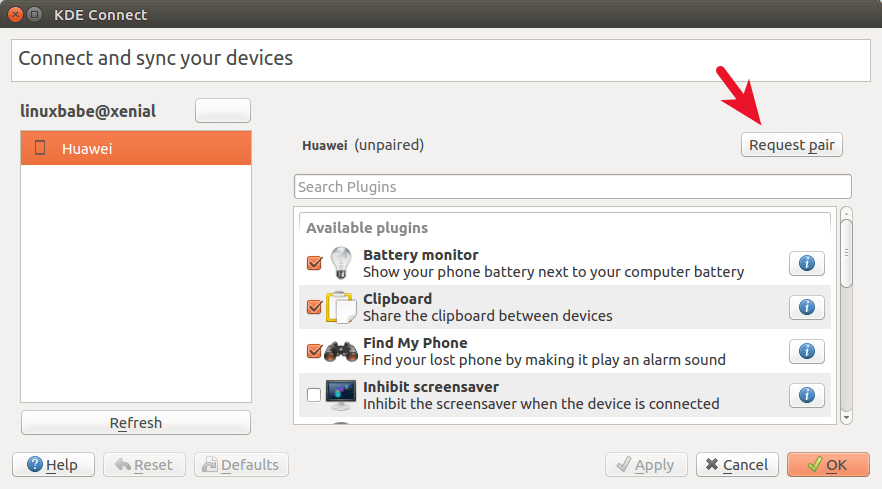Image resolution: width=882 pixels, height=489 pixels.
Task: Click the Find My Phone binoculars icon
Action: tap(341, 351)
